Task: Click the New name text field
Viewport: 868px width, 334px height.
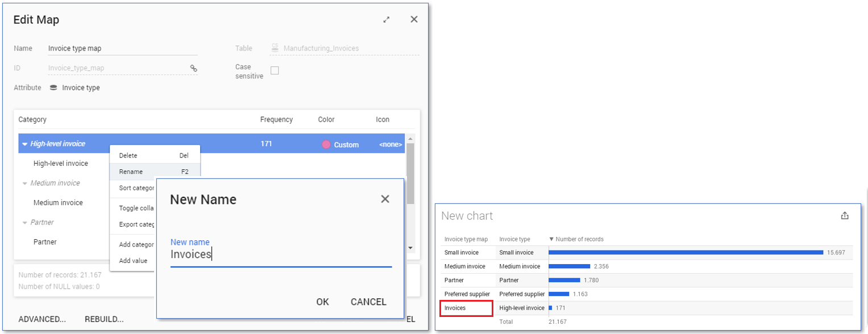Action: 281,255
